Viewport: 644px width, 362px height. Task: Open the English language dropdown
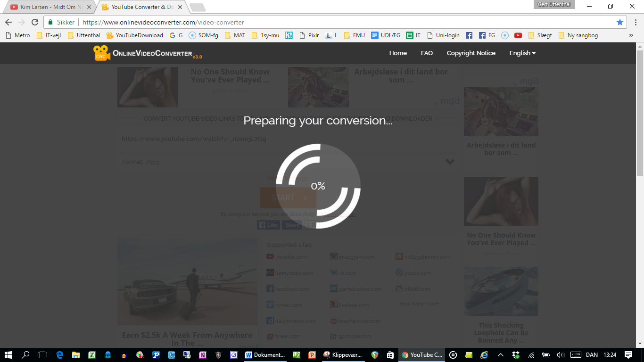(x=522, y=53)
